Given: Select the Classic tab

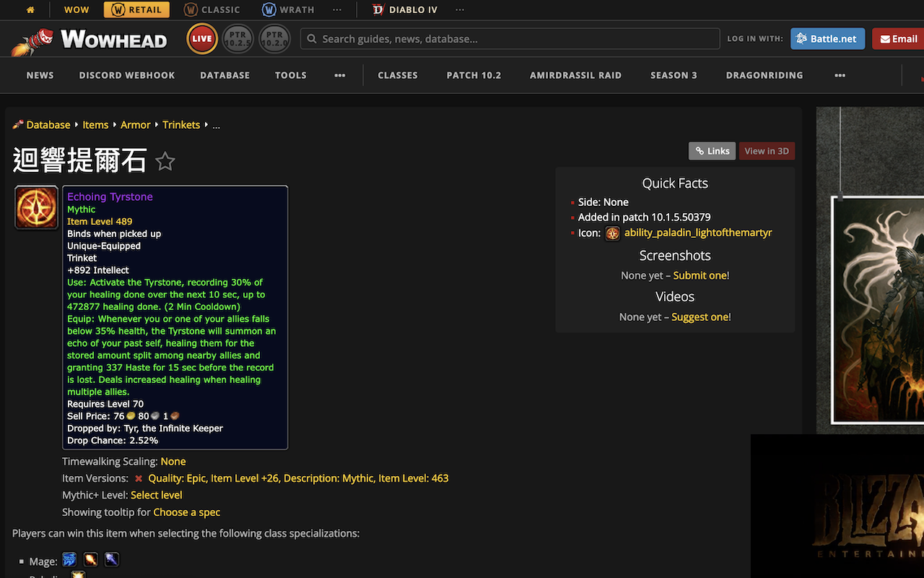Looking at the screenshot, I should click(x=212, y=10).
